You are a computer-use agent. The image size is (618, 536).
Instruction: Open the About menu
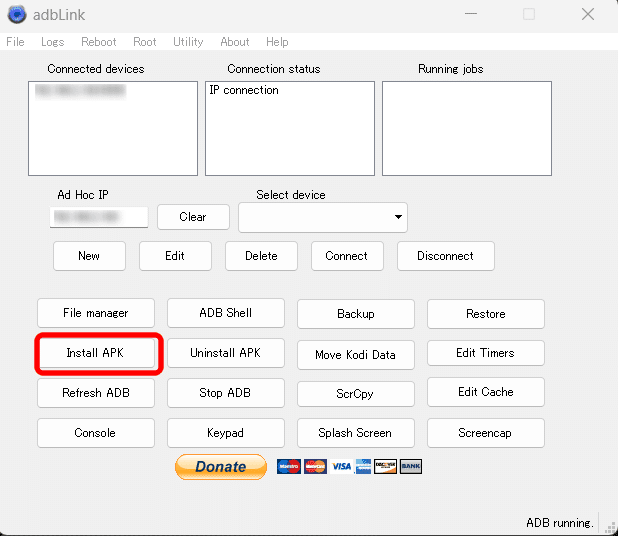(x=235, y=42)
